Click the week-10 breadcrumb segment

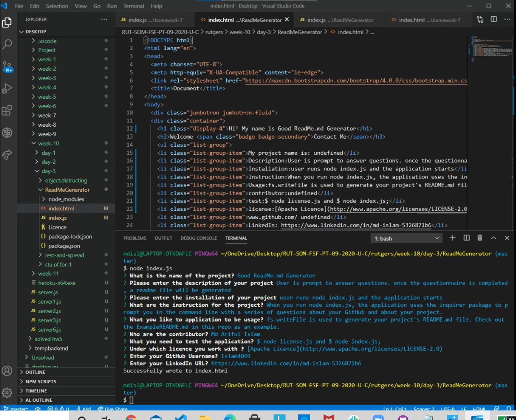pos(240,32)
